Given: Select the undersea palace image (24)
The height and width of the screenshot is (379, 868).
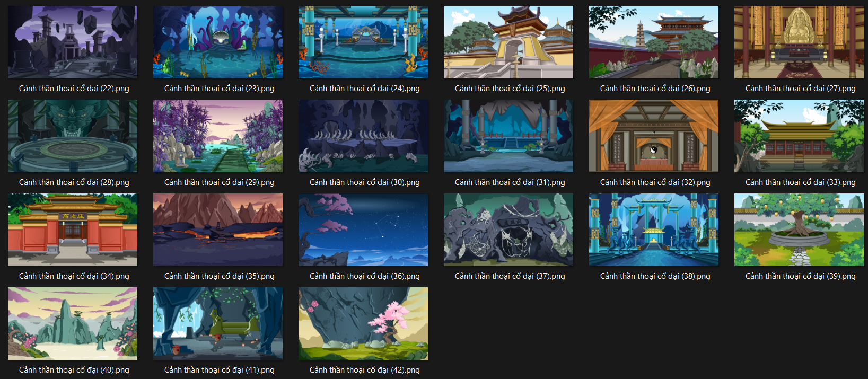Looking at the screenshot, I should [x=363, y=42].
